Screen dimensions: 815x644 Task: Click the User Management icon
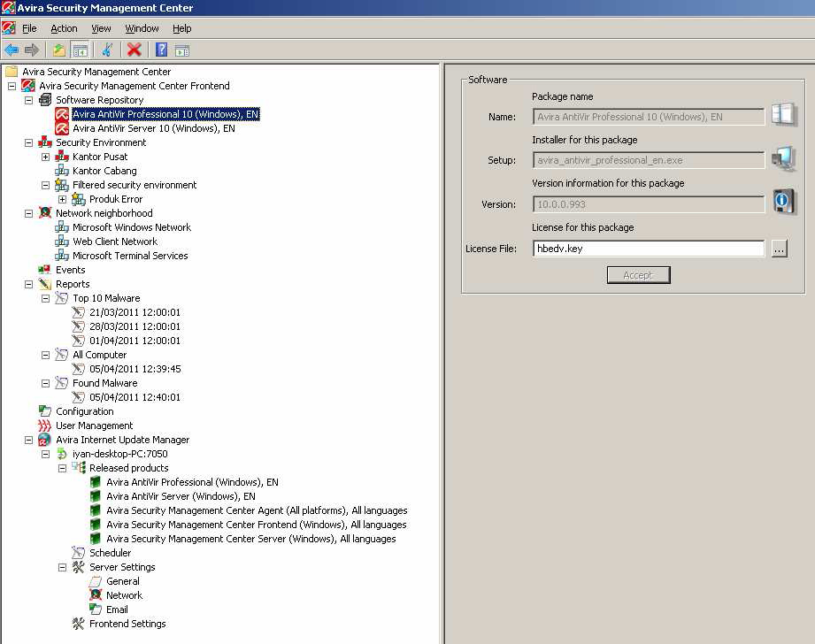[45, 425]
